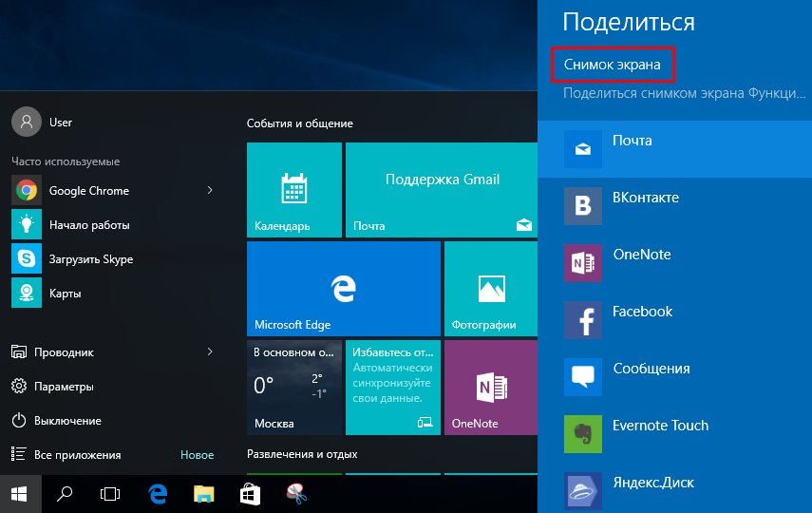Click the Снимок экрана dropdown link
Image resolution: width=812 pixels, height=513 pixels.
click(x=613, y=65)
